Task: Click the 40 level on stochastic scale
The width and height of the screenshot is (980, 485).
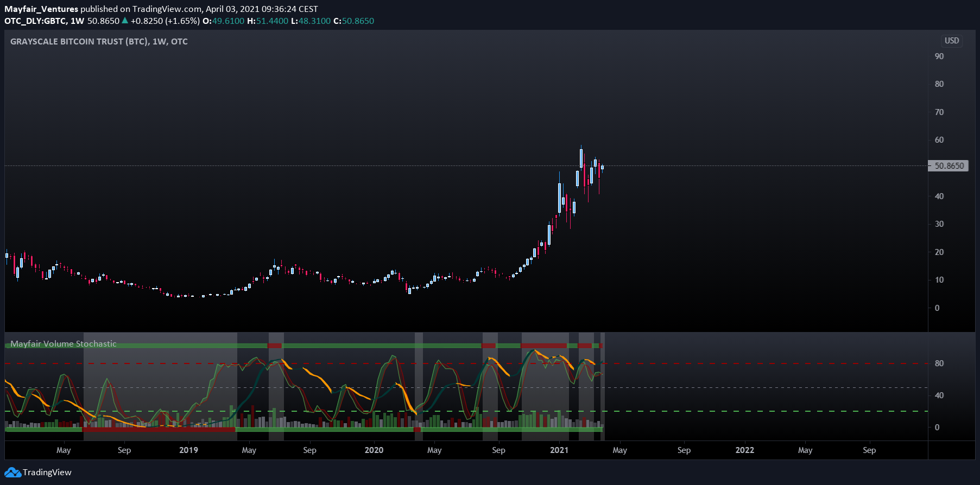Action: (939, 395)
